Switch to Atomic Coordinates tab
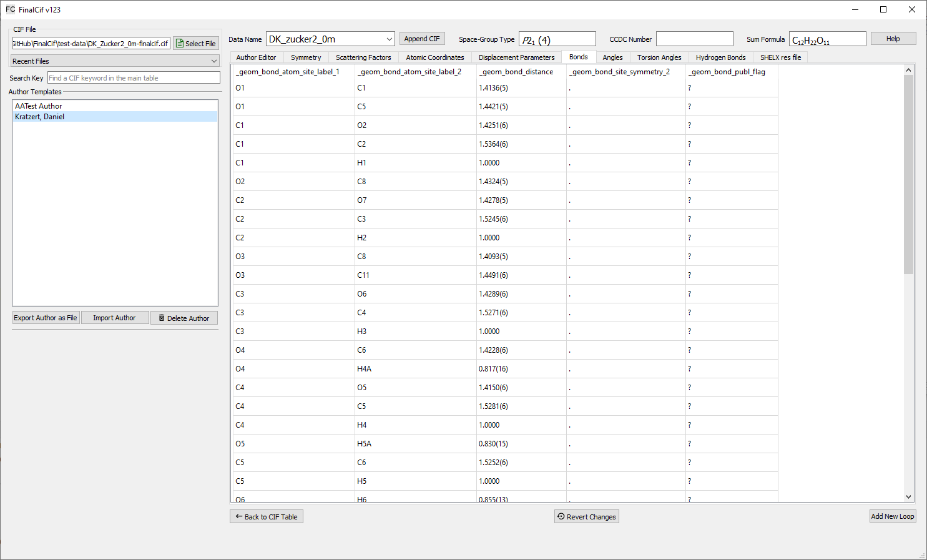The width and height of the screenshot is (927, 560). click(435, 57)
